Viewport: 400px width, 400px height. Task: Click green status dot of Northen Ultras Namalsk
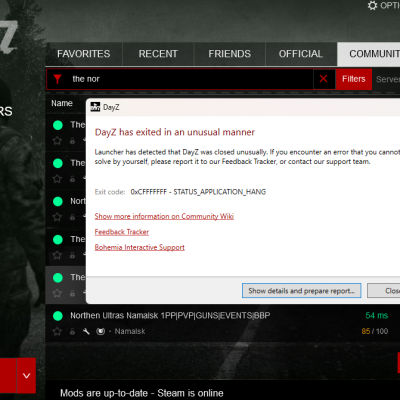(x=58, y=316)
